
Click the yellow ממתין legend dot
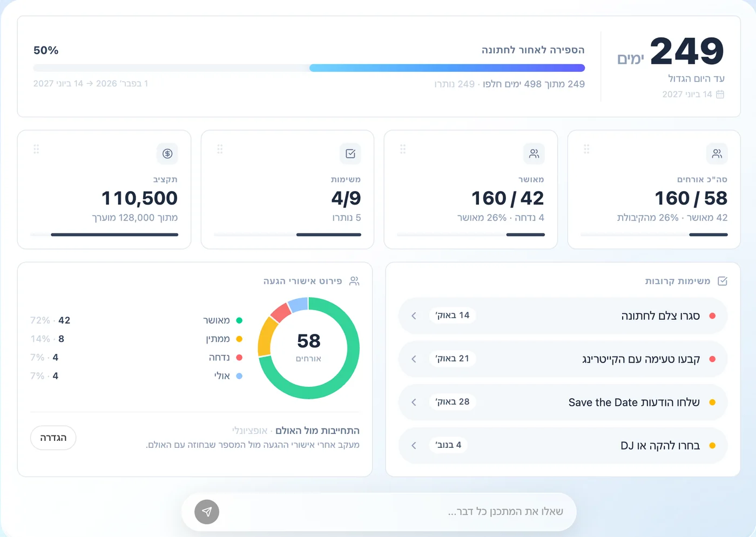tap(239, 339)
